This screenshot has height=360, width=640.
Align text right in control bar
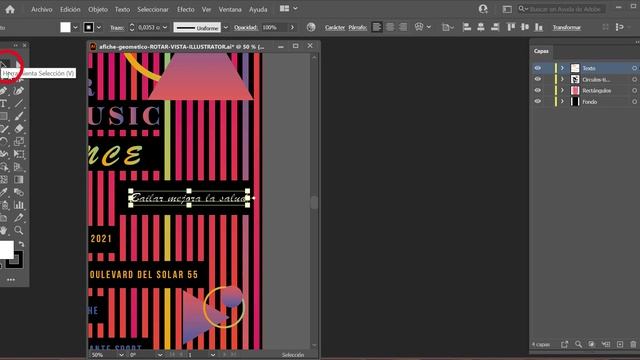click(403, 27)
